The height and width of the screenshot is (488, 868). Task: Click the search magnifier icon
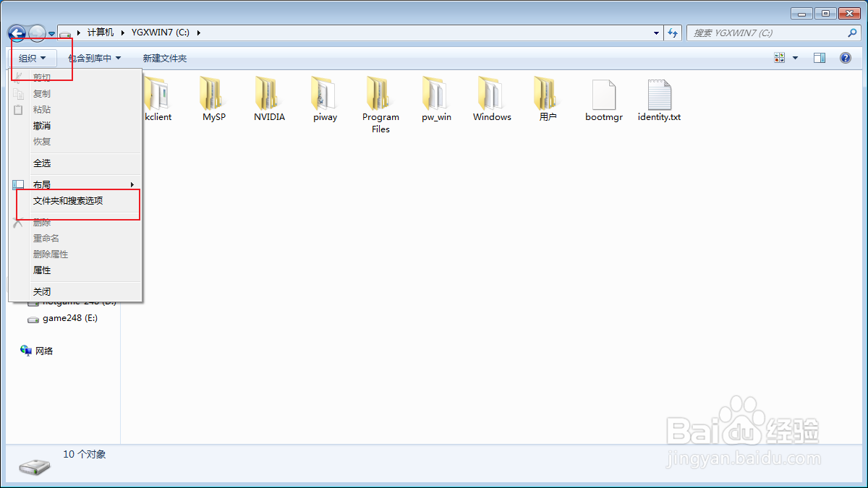(x=852, y=33)
